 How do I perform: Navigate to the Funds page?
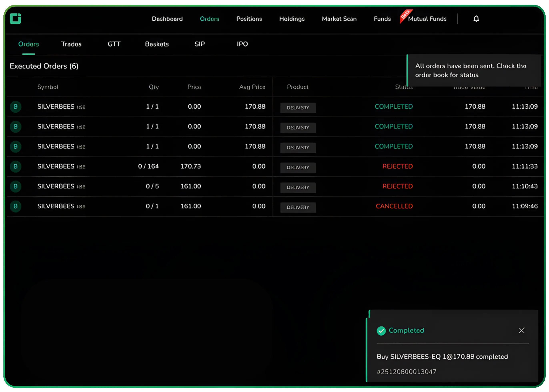click(x=382, y=19)
